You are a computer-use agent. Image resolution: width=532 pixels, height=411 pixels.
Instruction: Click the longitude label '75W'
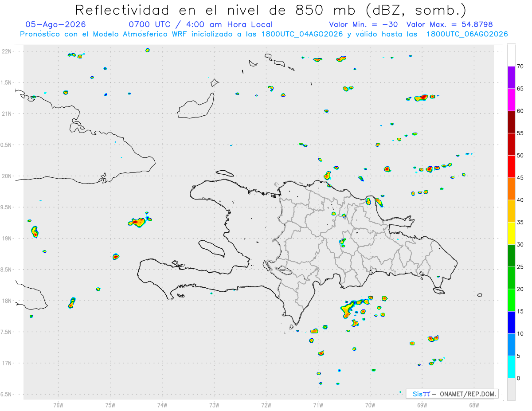[x=110, y=404]
